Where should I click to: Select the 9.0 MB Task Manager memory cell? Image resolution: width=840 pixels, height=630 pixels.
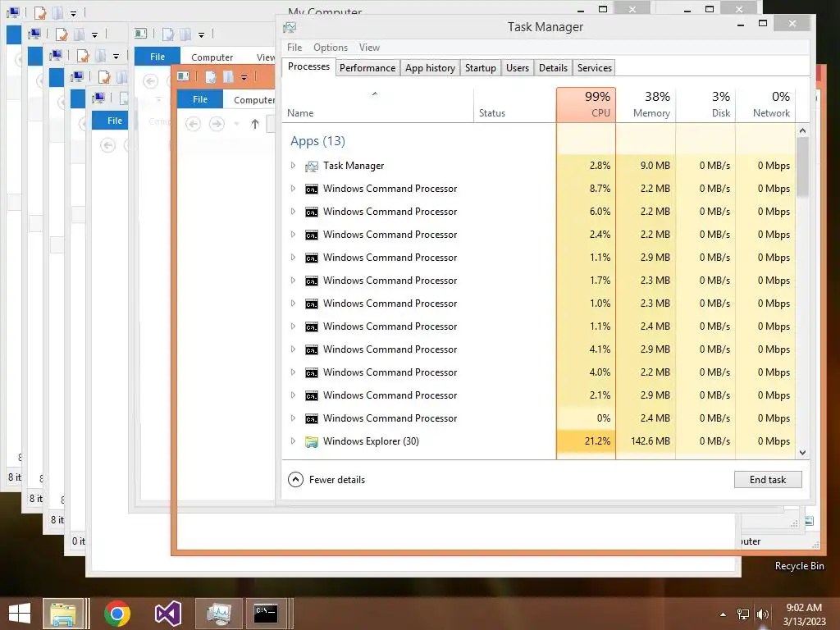pyautogui.click(x=646, y=166)
